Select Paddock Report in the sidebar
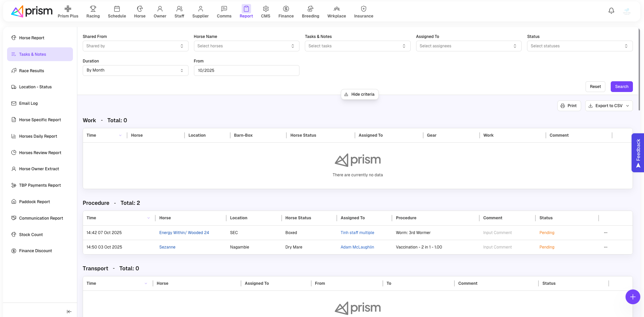This screenshot has height=317, width=644. [34, 202]
